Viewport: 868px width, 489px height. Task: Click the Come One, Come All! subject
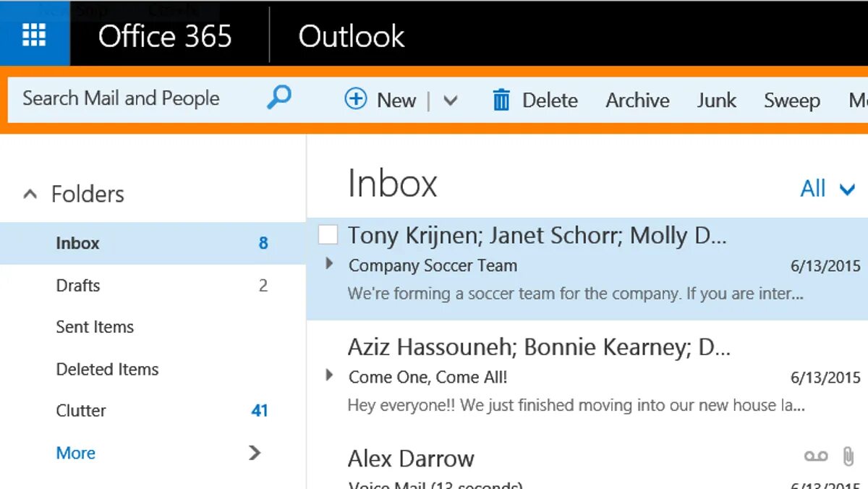(x=427, y=377)
